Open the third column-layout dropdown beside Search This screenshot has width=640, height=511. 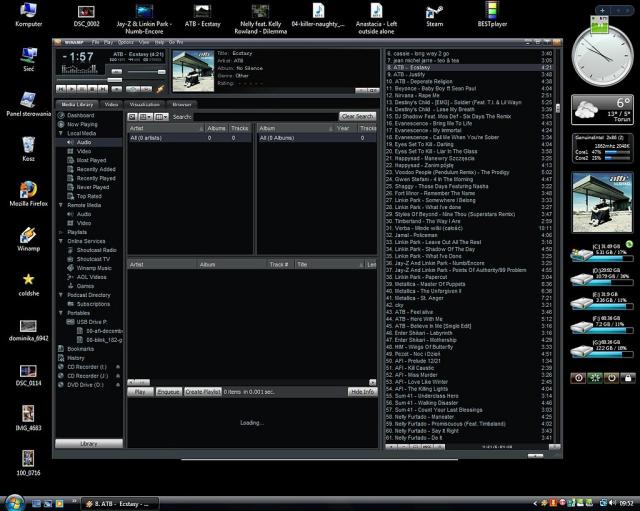click(161, 117)
